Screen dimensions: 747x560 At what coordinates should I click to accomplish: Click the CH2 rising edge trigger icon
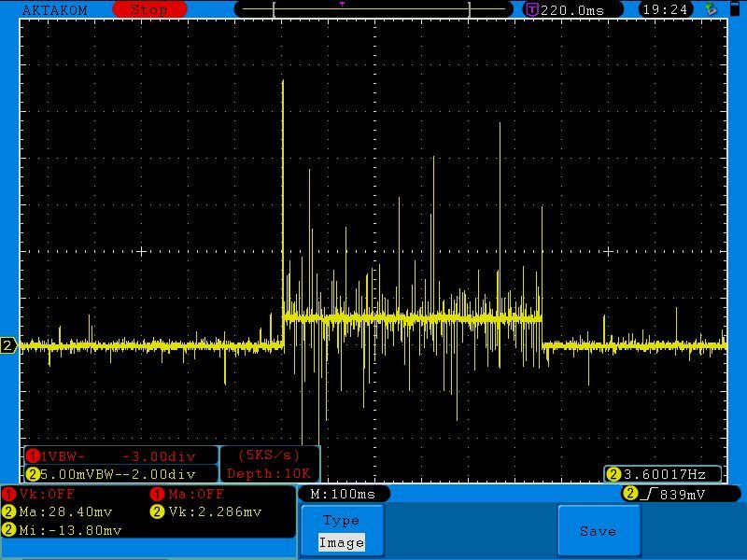click(648, 494)
